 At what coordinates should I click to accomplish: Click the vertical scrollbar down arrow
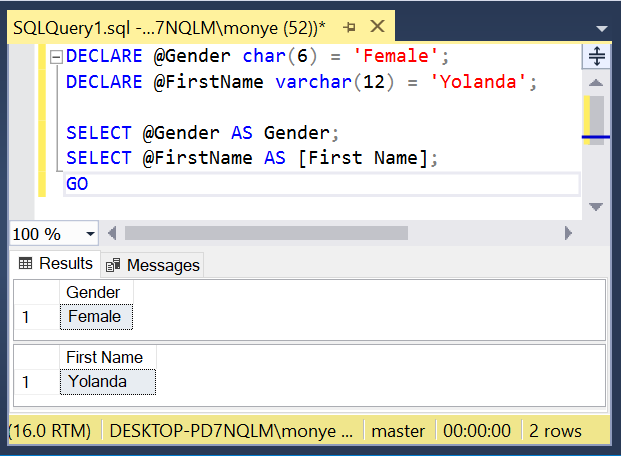pos(596,206)
